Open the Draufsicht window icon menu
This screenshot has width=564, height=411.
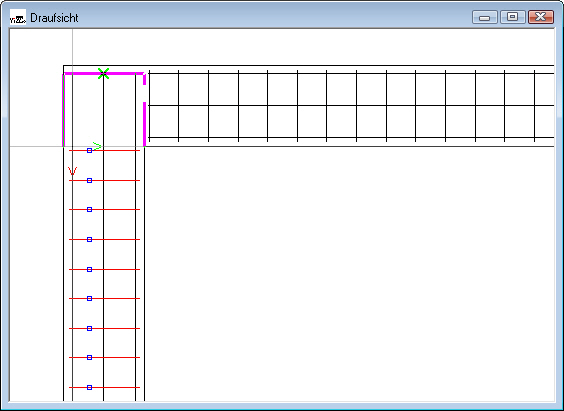click(x=18, y=18)
